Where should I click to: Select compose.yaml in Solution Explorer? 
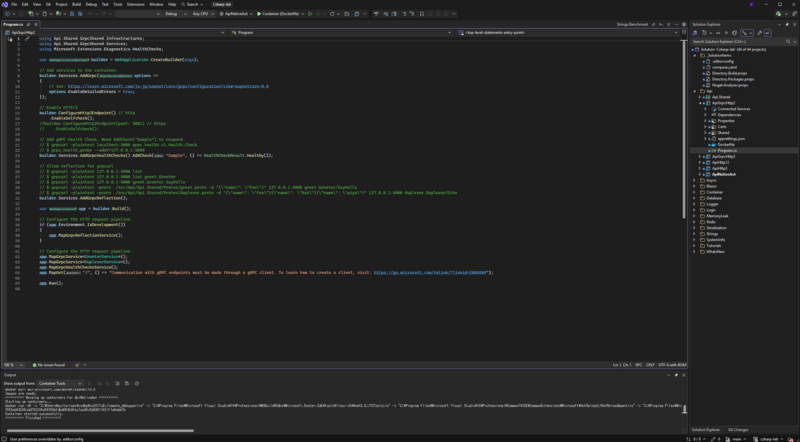724,67
